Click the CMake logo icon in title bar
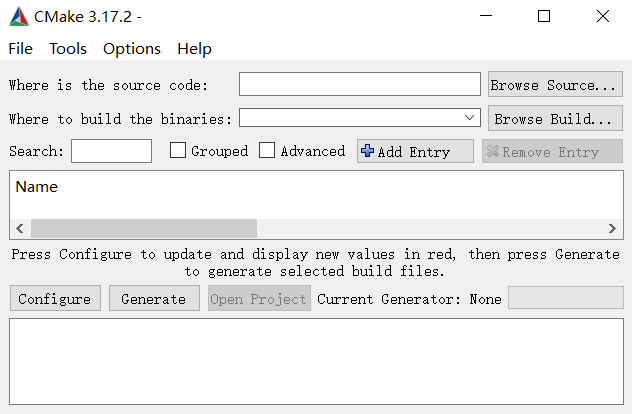This screenshot has width=632, height=414. [19, 17]
